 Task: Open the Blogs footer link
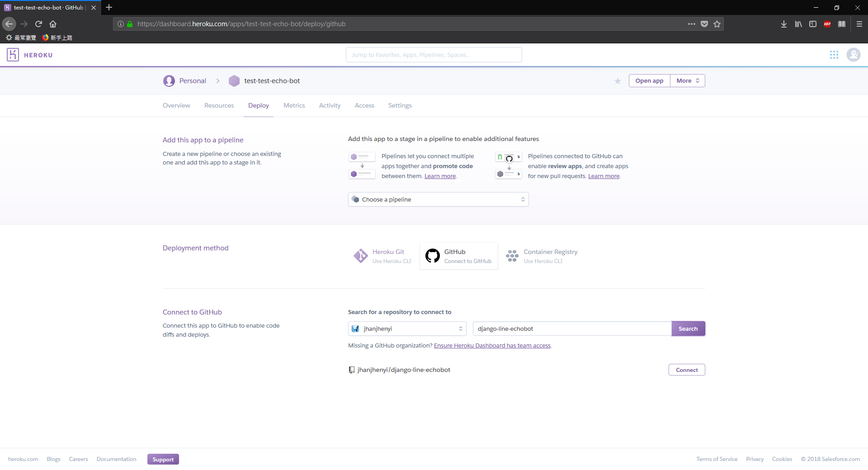click(54, 459)
